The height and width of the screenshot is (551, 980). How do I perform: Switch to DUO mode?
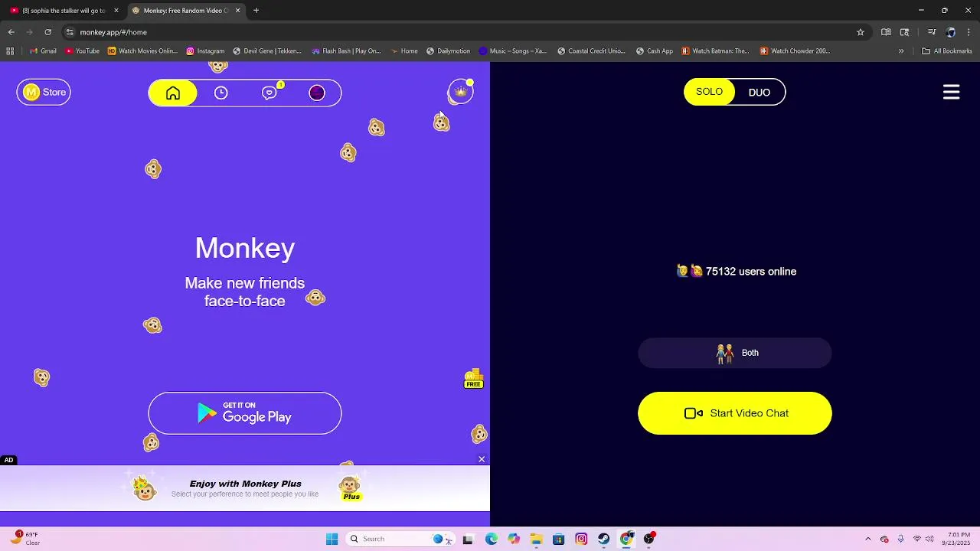(759, 92)
